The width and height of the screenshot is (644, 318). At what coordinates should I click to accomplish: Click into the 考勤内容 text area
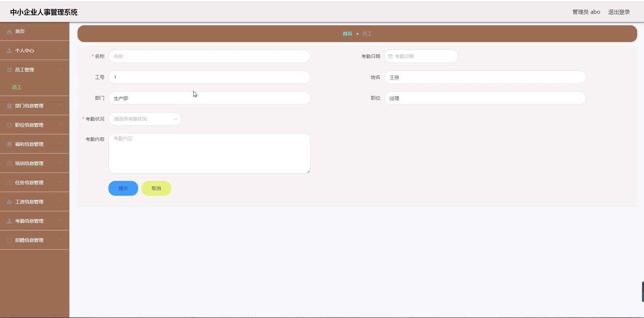(209, 153)
